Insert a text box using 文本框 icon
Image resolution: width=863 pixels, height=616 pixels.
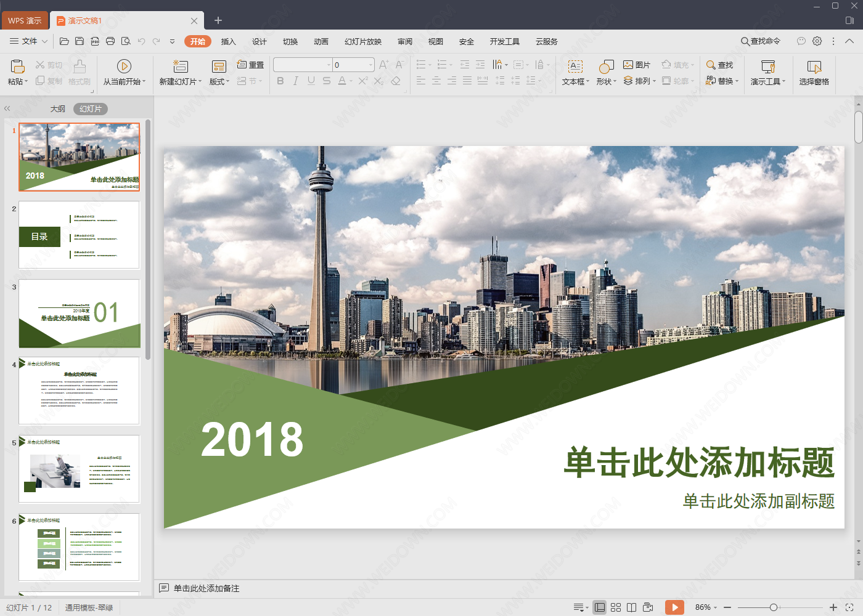pos(575,66)
